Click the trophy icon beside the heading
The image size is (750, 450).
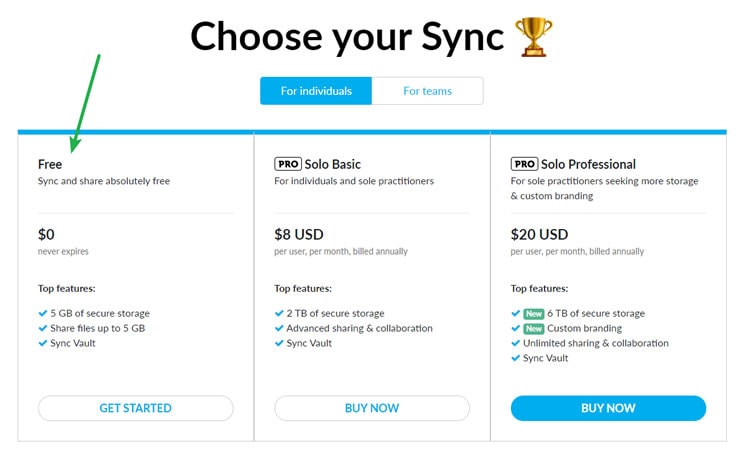coord(534,37)
